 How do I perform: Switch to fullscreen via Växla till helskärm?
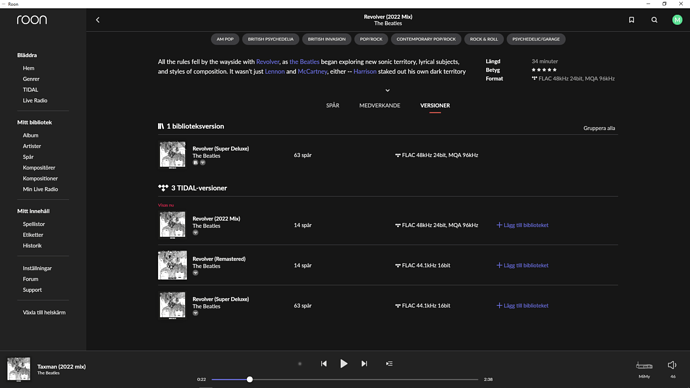(x=44, y=312)
